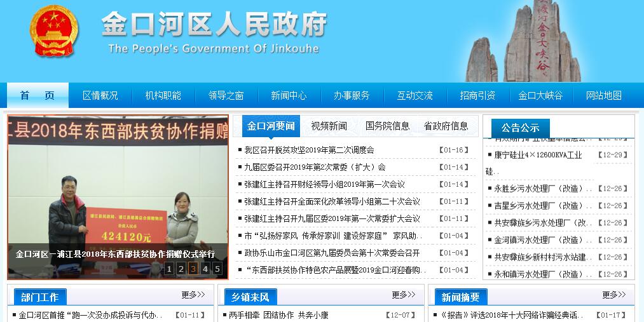Open the 首页 home menu item
The width and height of the screenshot is (644, 322).
coord(38,95)
